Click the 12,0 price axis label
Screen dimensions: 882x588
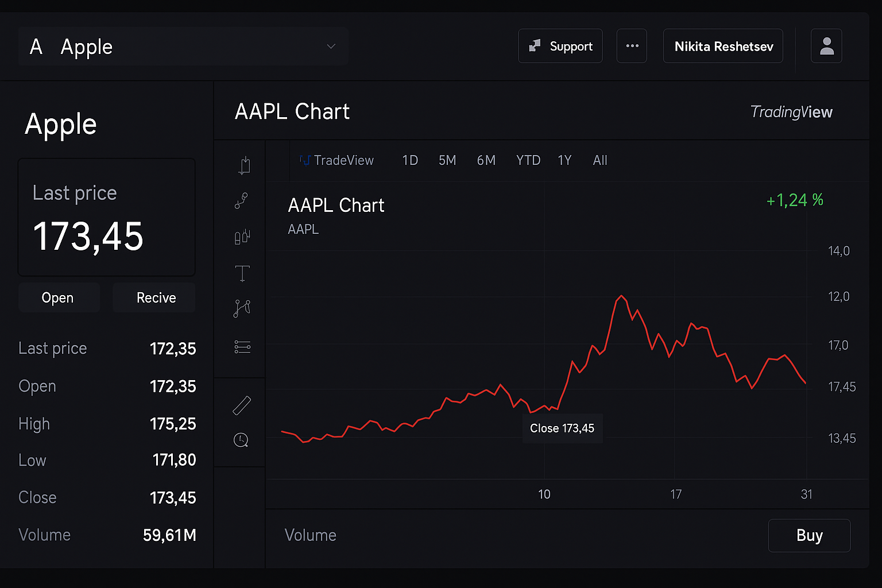click(x=839, y=297)
